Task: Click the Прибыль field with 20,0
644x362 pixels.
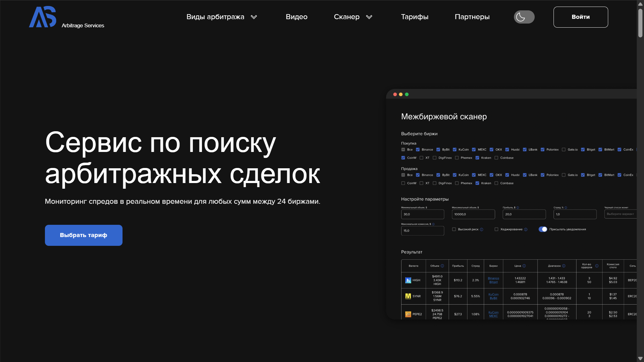Action: click(x=524, y=214)
